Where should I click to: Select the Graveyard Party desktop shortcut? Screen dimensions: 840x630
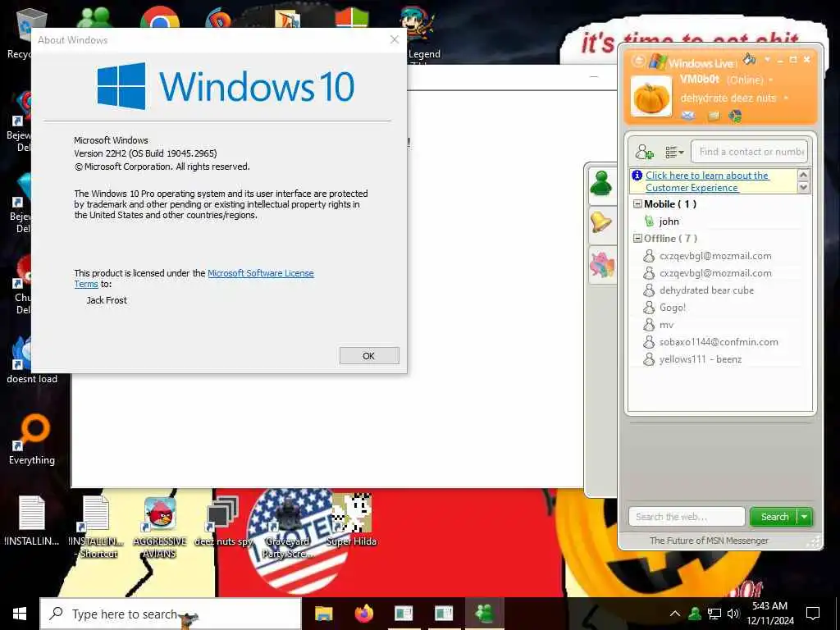click(287, 527)
